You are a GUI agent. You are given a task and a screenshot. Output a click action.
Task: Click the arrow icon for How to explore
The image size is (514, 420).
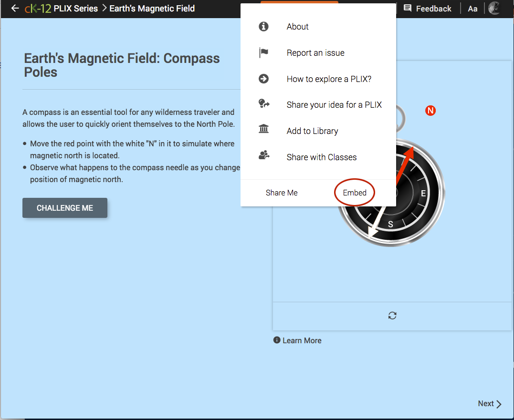click(x=263, y=79)
